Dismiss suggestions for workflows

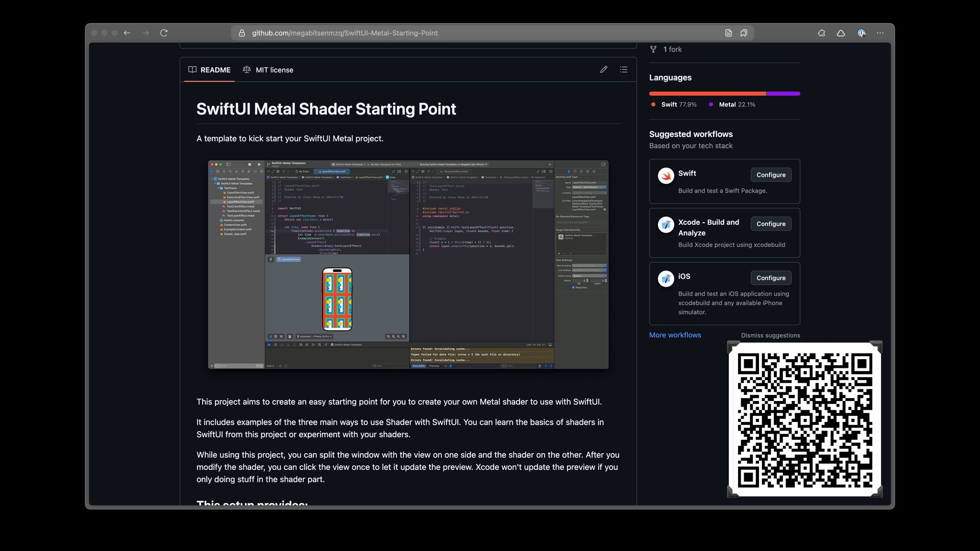pos(770,336)
